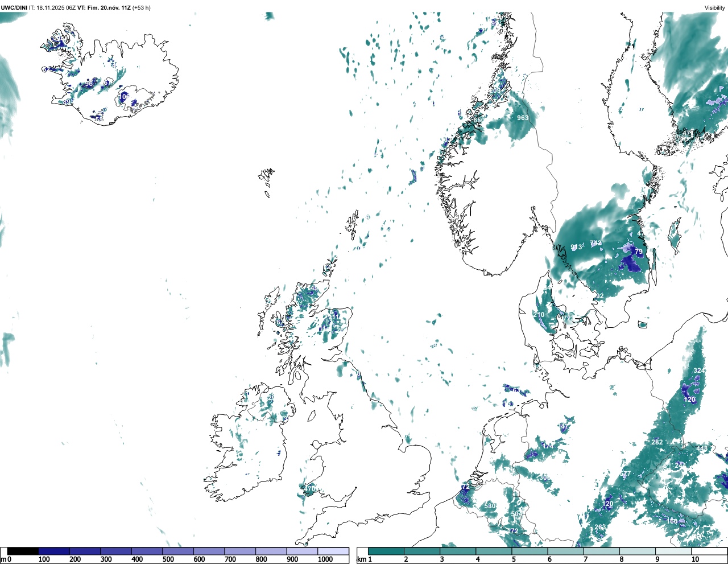Click the '18.11.2025 06Z' initialization time
Screen dimensions: 728x564
(56, 7)
